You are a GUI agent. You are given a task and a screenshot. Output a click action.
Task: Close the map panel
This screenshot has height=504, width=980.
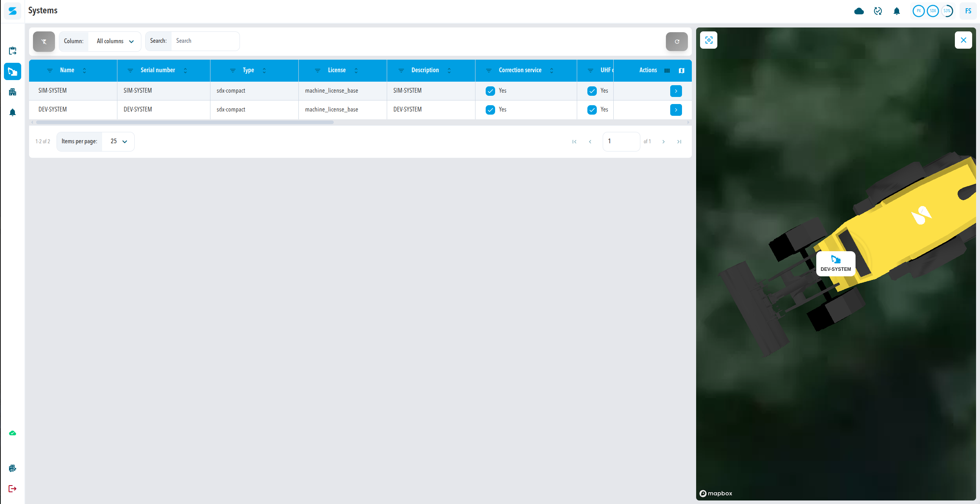pyautogui.click(x=964, y=40)
